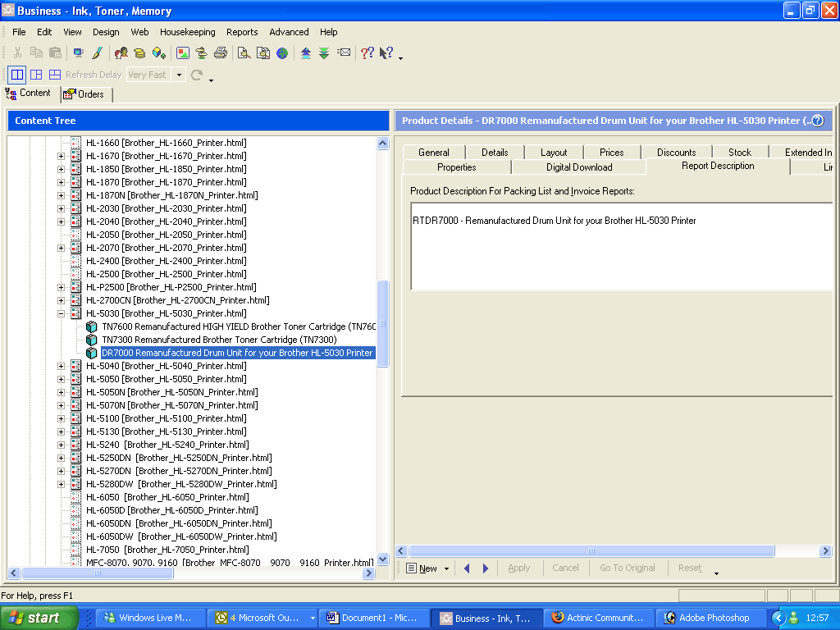Screen dimensions: 840x630
Task: Open the Housekeeping menu
Action: (187, 32)
